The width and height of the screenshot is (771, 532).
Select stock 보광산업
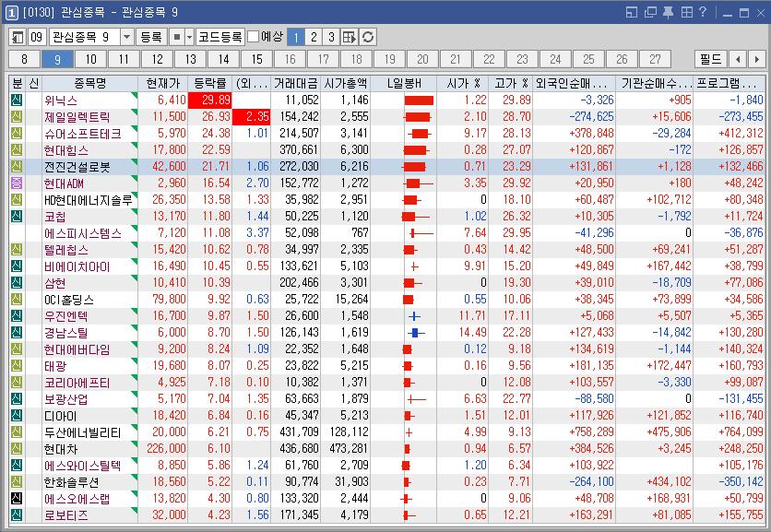click(65, 399)
